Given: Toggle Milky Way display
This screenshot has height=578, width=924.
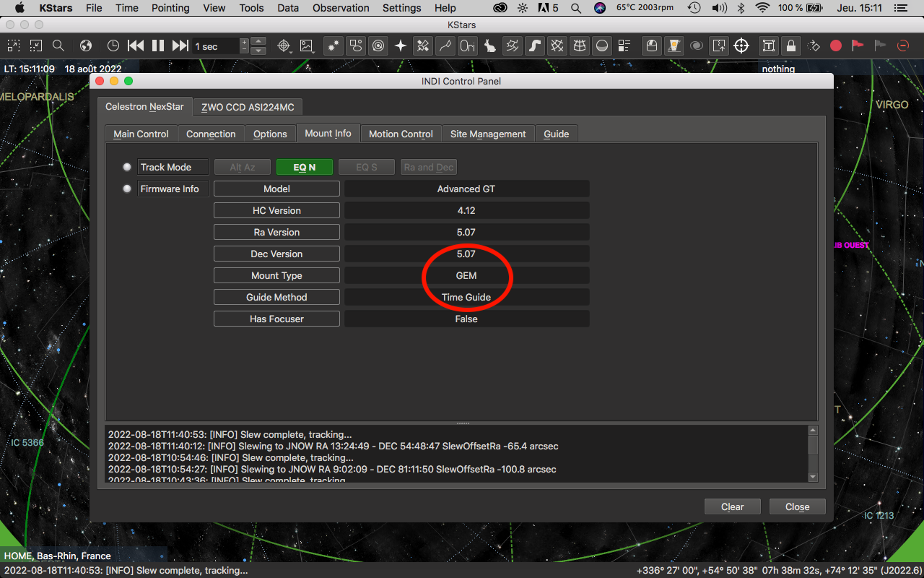Looking at the screenshot, I should [534, 46].
